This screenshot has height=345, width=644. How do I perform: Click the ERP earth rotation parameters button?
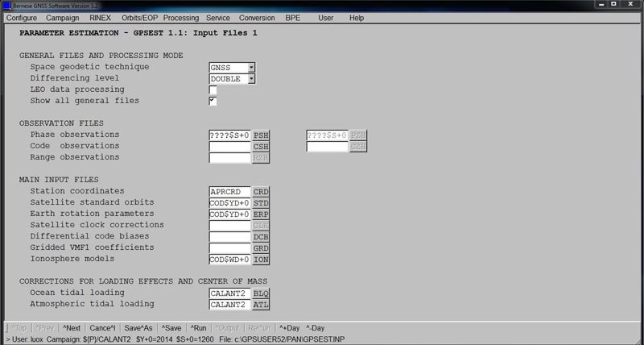261,214
